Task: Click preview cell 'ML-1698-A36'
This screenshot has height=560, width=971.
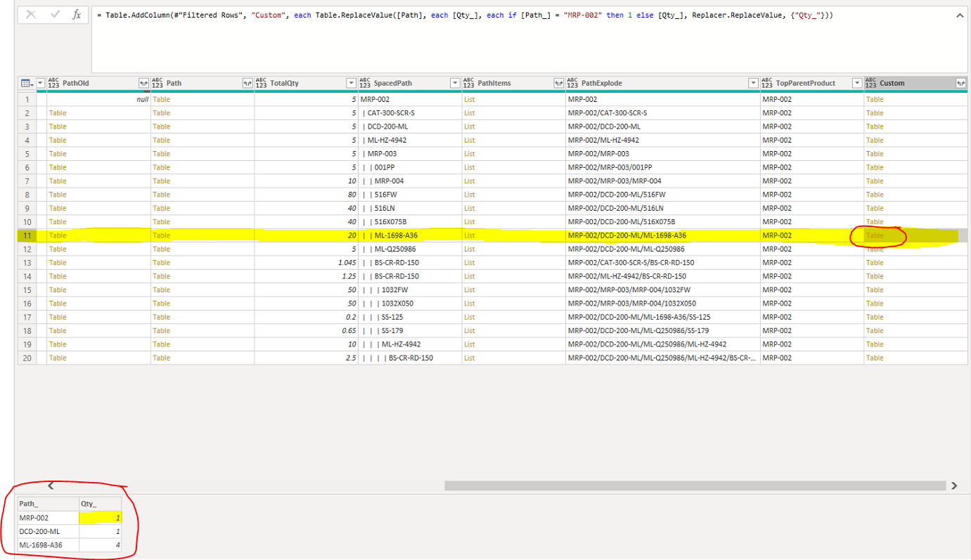Action: (x=48, y=545)
